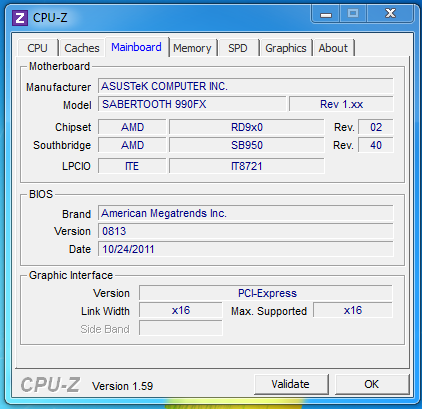Click BIOS brand American Megatrends Inc.
Screen dimensions: 422x409
pos(246,213)
